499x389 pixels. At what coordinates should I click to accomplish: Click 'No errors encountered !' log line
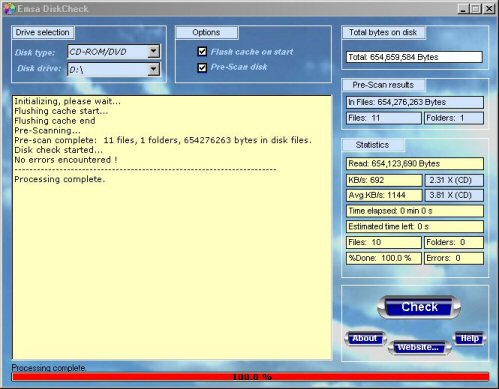66,160
